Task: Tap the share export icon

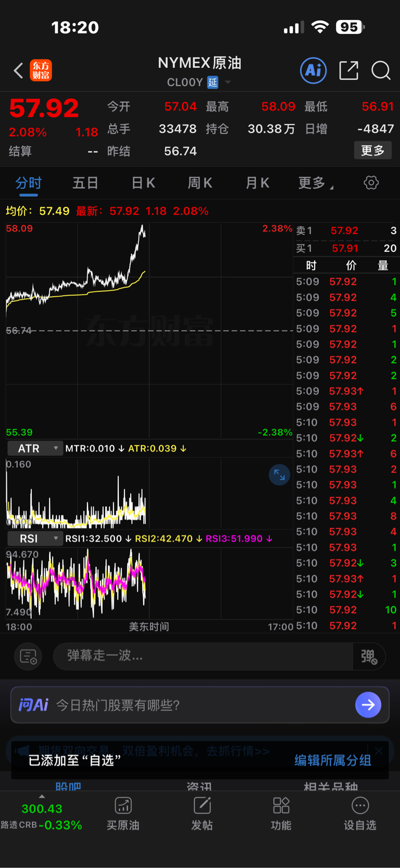Action: click(348, 70)
